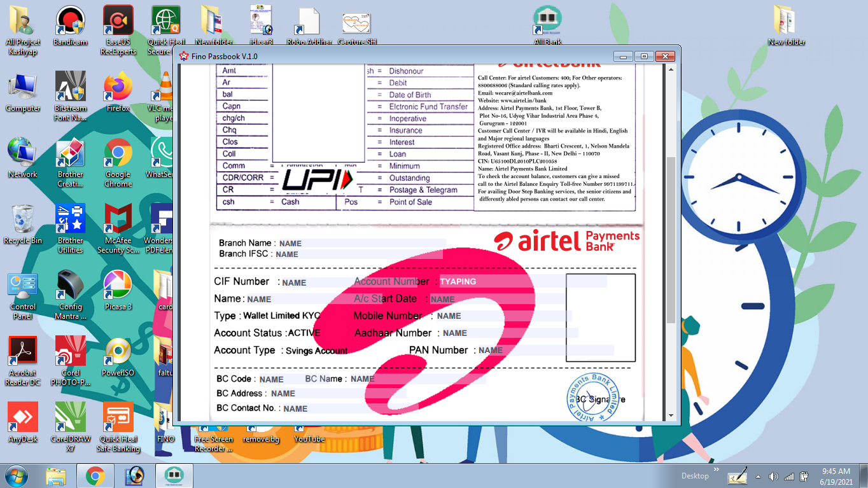This screenshot has width=868, height=488.
Task: Open the remove.bg desktop shortcut
Action: pyautogui.click(x=261, y=434)
